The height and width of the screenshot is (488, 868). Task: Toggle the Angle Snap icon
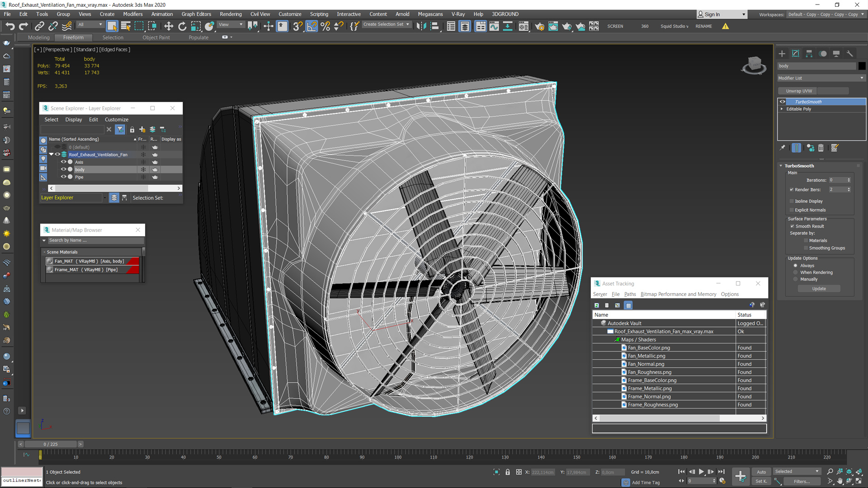pyautogui.click(x=312, y=26)
